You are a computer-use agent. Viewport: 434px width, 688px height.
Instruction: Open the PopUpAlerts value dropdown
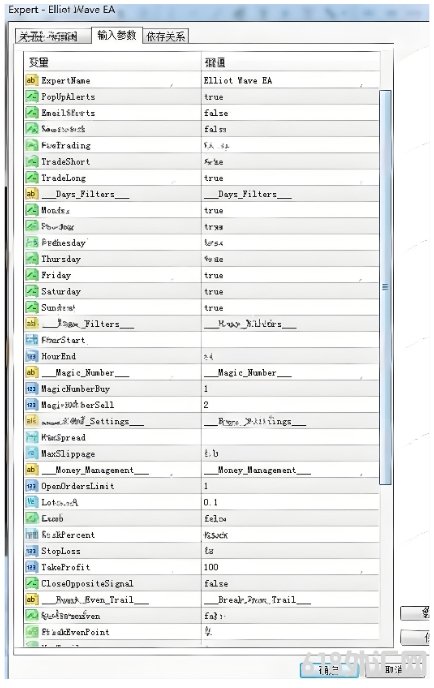coord(290,97)
